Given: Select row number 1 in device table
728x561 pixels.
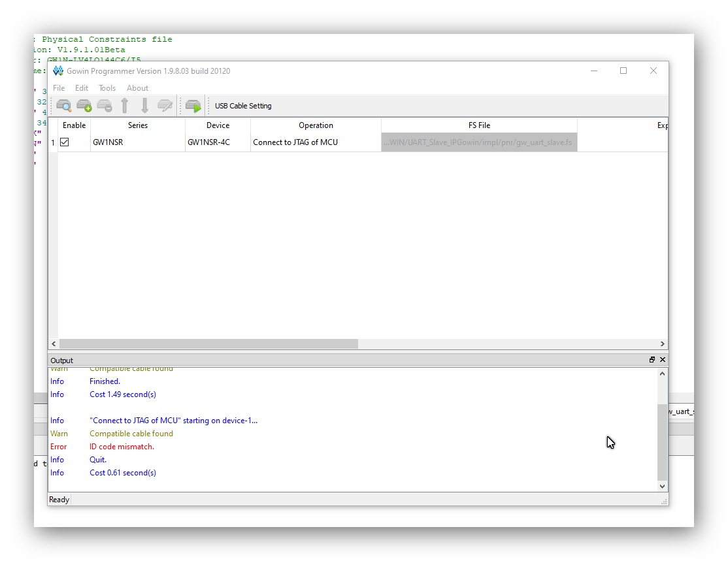Looking at the screenshot, I should (x=53, y=142).
